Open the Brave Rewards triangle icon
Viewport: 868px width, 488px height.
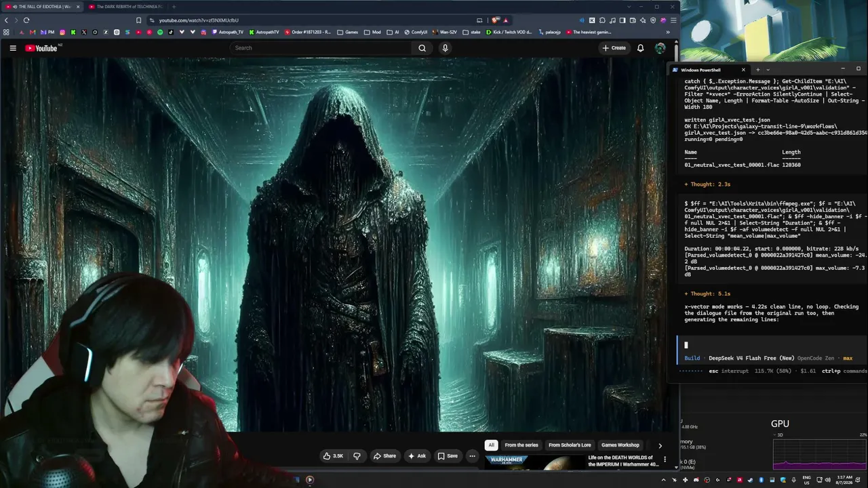click(x=506, y=20)
